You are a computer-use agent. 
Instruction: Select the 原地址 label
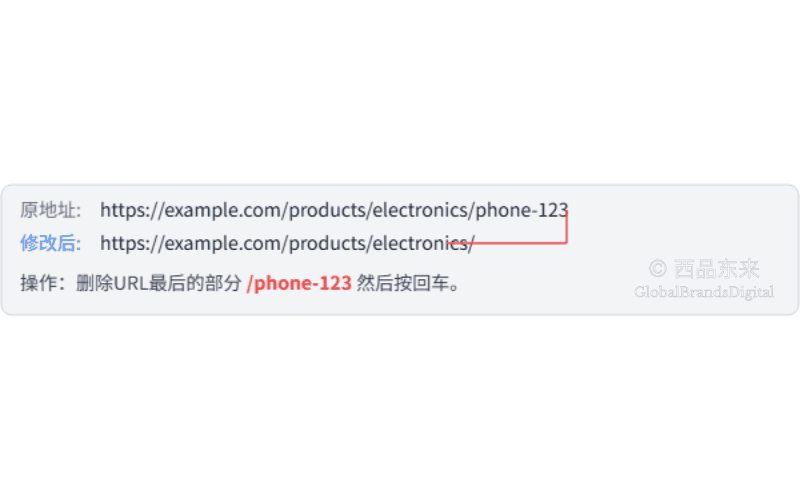(51, 210)
